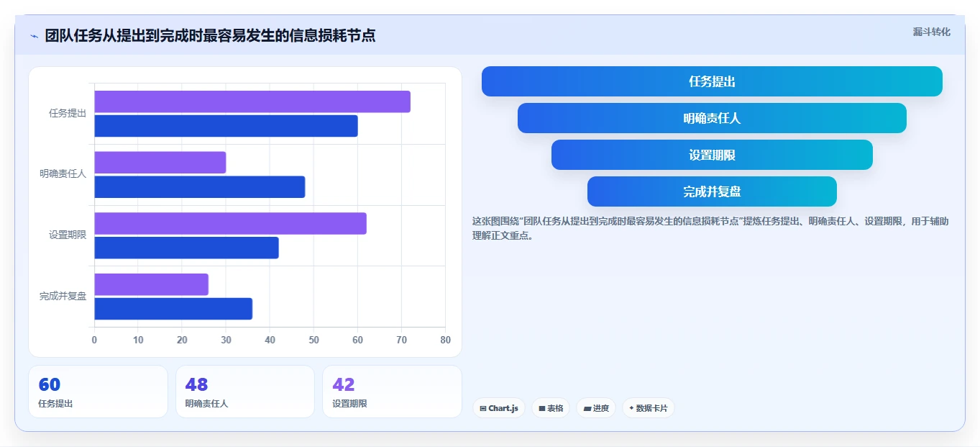The width and height of the screenshot is (980, 447).
Task: Click the blue bar for 任务提出
Action: 226,126
